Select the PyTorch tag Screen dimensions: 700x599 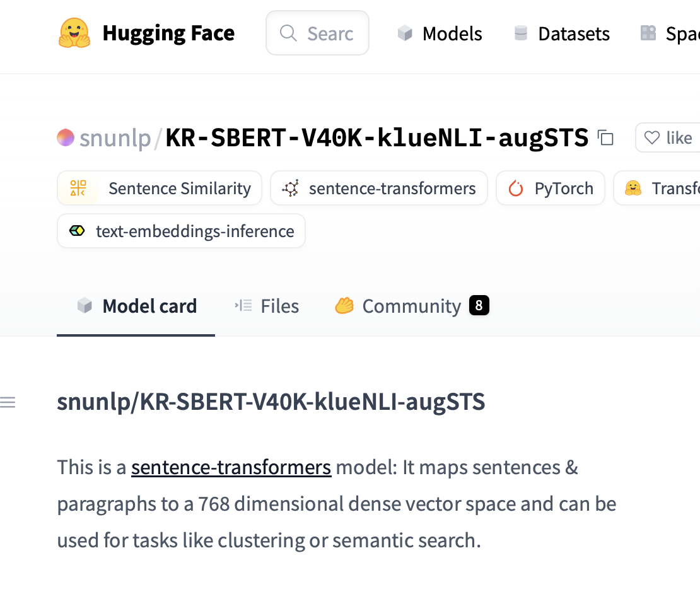point(551,189)
